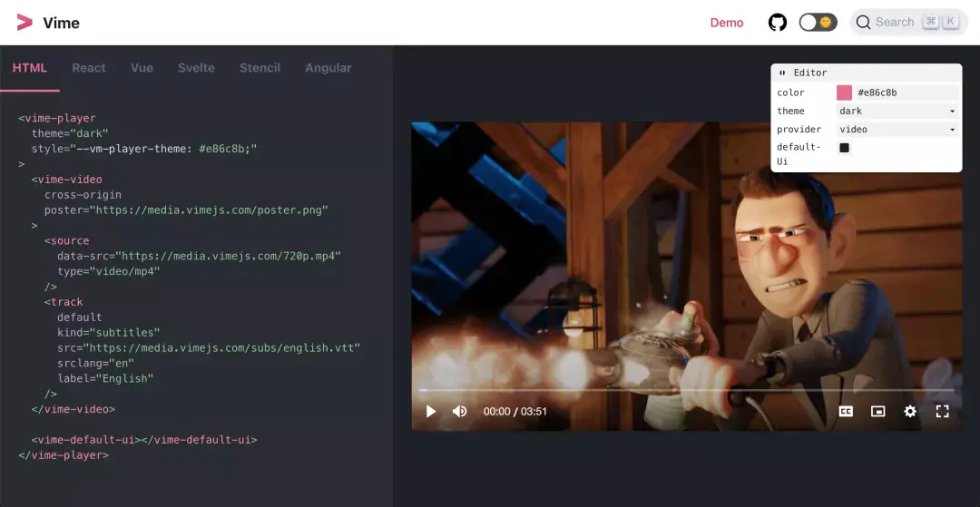Viewport: 980px width, 507px height.
Task: Click the video progress scrubber bar
Action: [x=686, y=390]
